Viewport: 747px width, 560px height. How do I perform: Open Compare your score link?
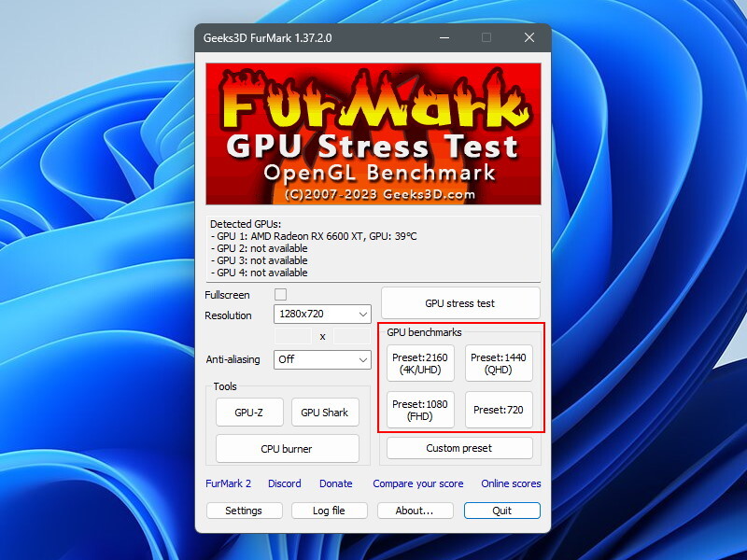pyautogui.click(x=417, y=483)
